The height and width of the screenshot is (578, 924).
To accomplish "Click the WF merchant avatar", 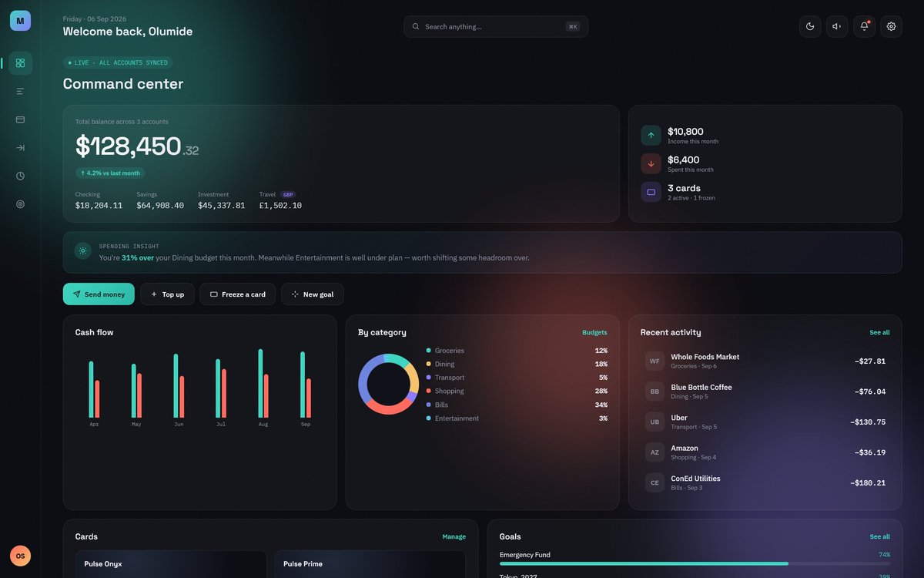I will [x=654, y=361].
